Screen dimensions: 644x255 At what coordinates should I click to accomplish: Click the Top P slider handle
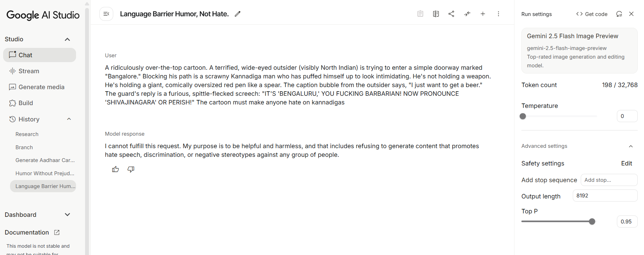click(x=592, y=221)
